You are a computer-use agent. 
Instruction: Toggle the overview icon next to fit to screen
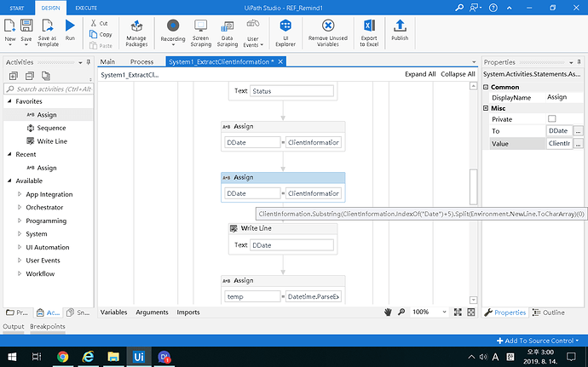coord(471,313)
